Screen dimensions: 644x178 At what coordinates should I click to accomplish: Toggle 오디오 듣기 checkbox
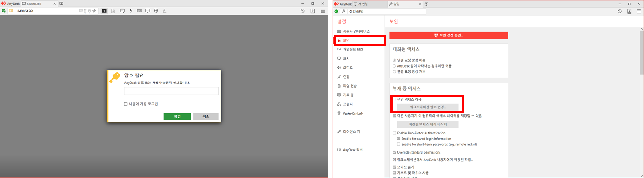point(394,167)
